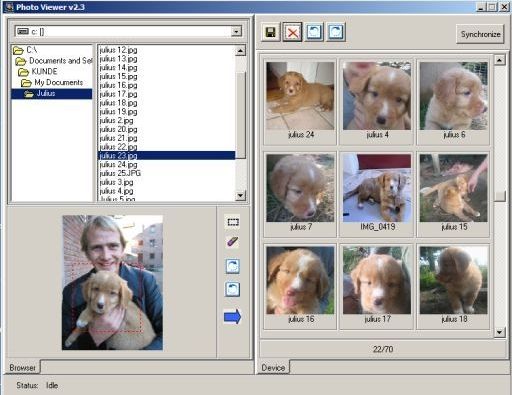Image resolution: width=512 pixels, height=395 pixels.
Task: Click the Synchronize button
Action: coord(480,34)
